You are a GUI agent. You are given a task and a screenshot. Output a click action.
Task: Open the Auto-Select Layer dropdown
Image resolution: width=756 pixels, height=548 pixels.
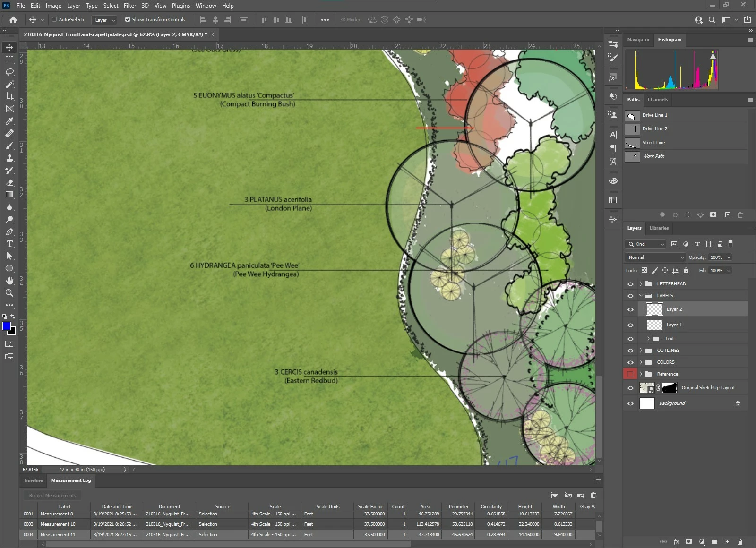pos(104,20)
